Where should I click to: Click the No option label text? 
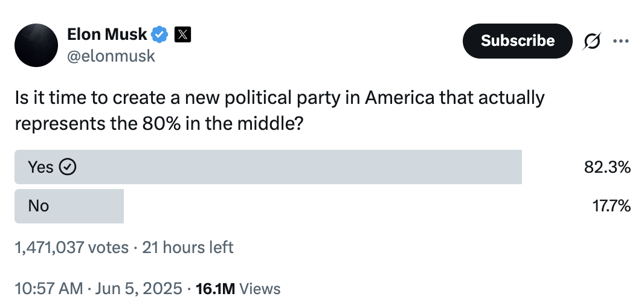[x=38, y=206]
